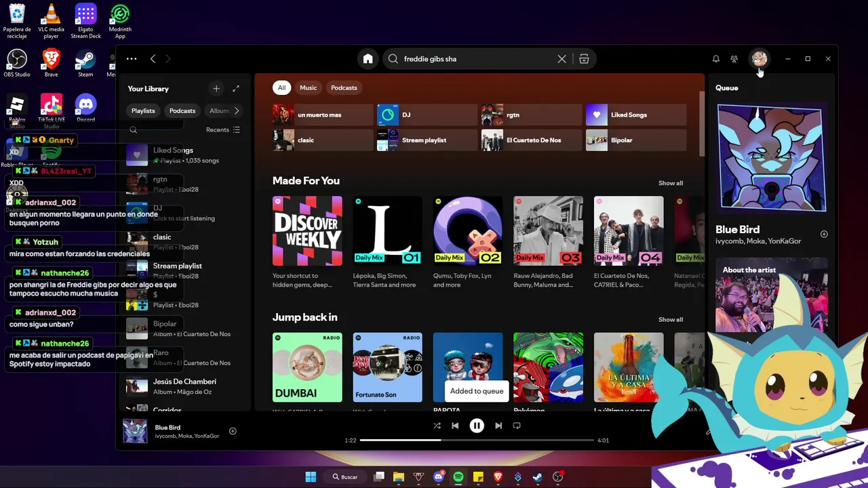Screen dimensions: 868x488
Task: Open the Browse icon beside search box
Action: pyautogui.click(x=584, y=59)
